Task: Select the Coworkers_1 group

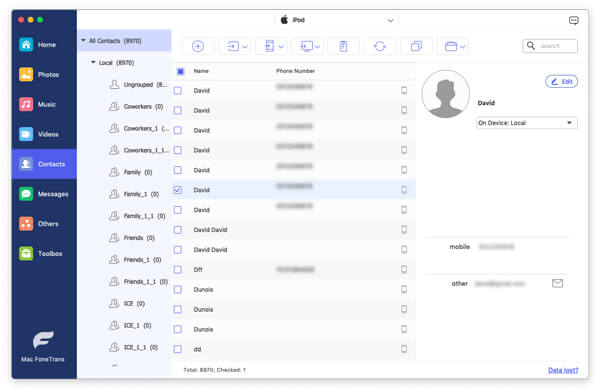Action: [139, 128]
